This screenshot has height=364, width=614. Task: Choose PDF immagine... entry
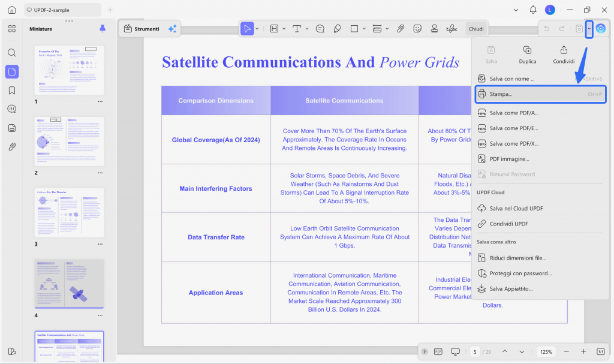(540, 159)
